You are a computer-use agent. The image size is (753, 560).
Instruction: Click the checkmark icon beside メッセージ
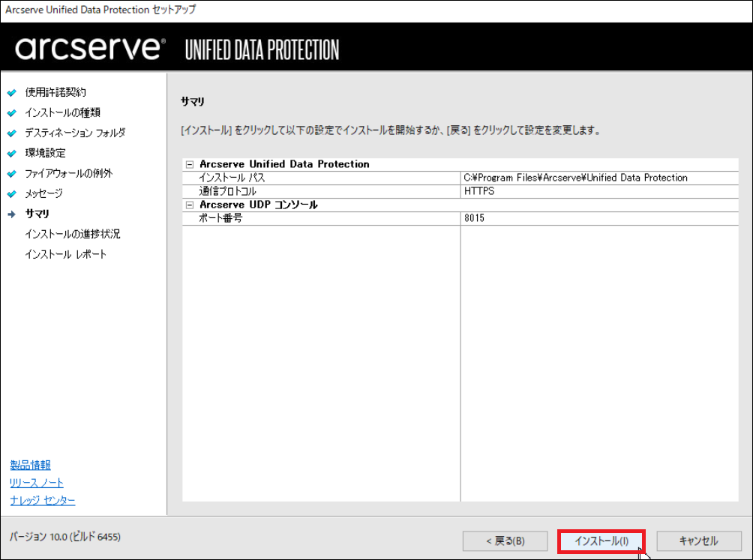tap(11, 194)
